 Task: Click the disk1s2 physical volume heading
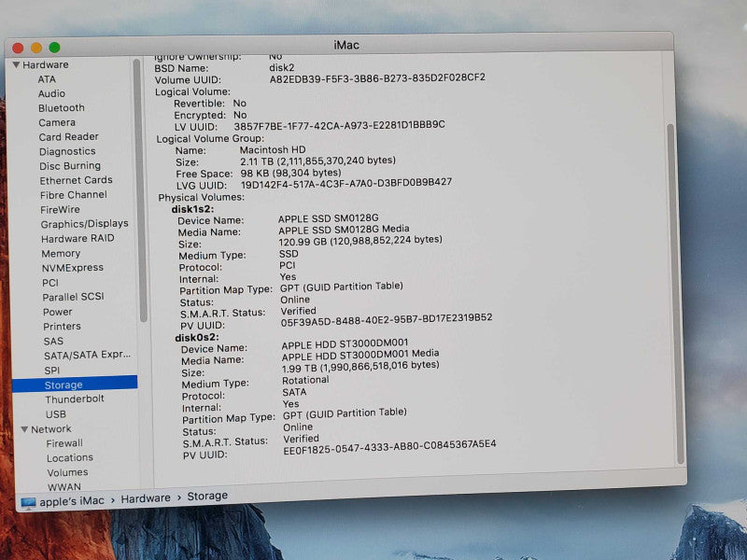[192, 209]
